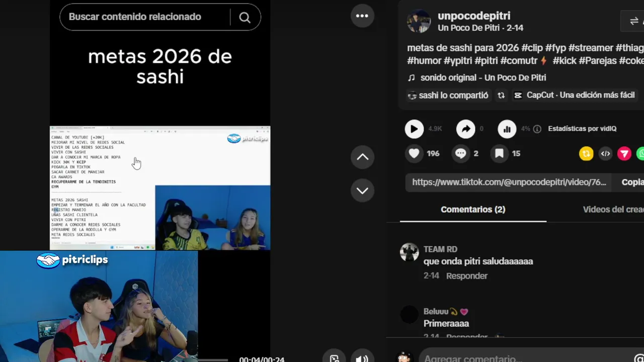Reply to TEAM RD comment via Responder

pyautogui.click(x=467, y=276)
